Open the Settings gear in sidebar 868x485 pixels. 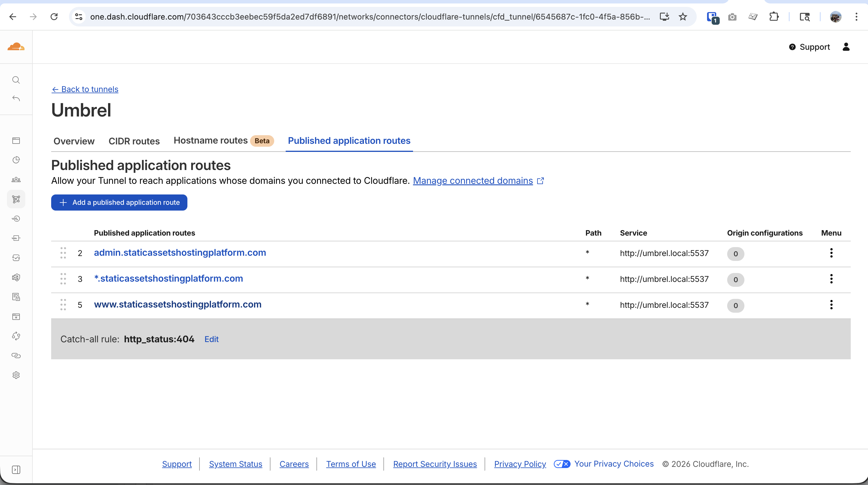pyautogui.click(x=16, y=375)
